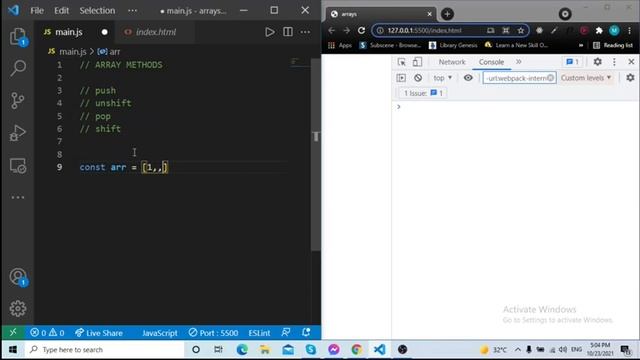640x360 pixels.
Task: Open the Manage gear in VS Code
Action: pos(18,309)
